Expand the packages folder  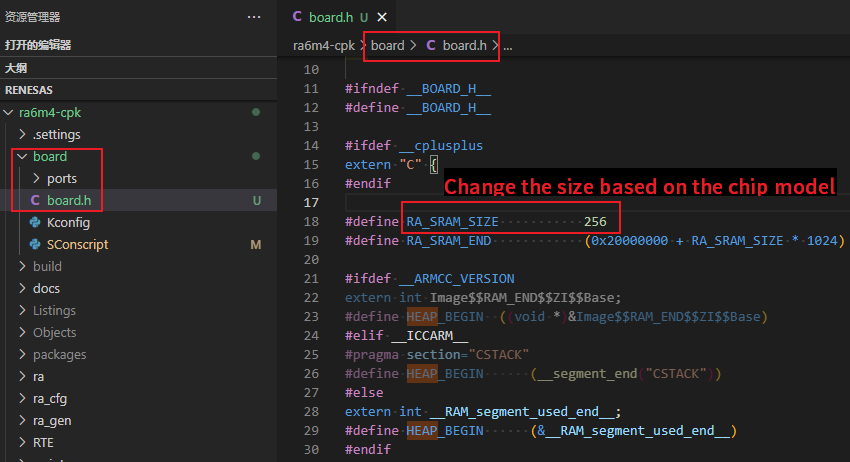coord(24,354)
